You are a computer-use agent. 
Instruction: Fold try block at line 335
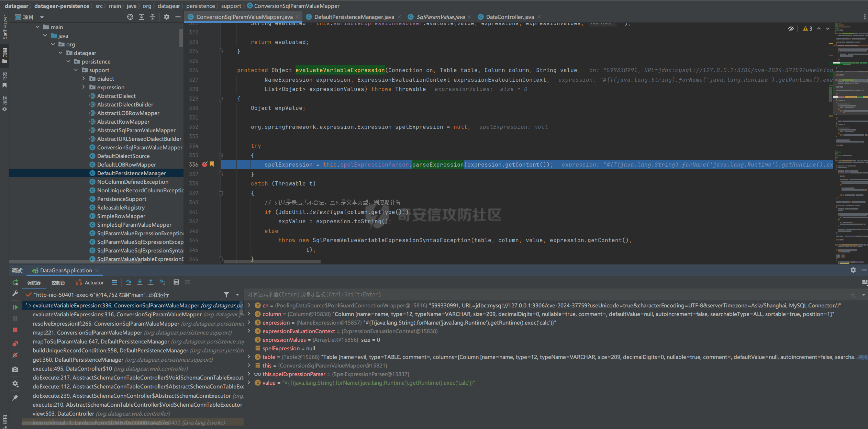pyautogui.click(x=221, y=156)
